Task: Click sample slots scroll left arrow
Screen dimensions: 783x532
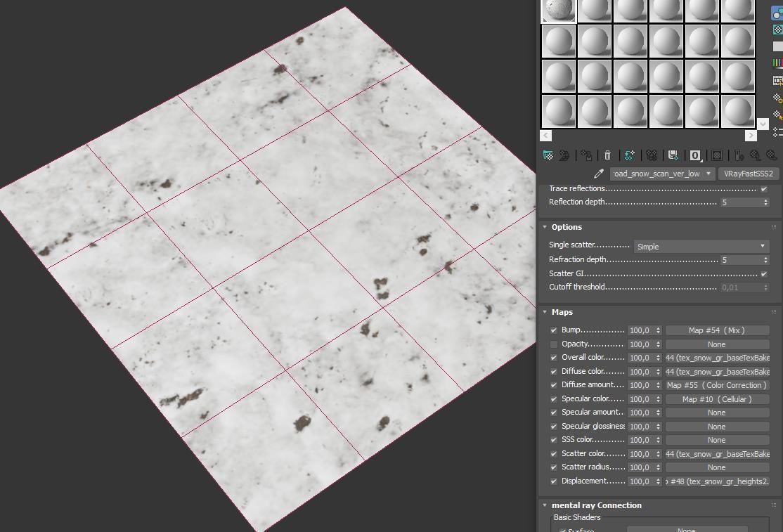Action: click(546, 135)
